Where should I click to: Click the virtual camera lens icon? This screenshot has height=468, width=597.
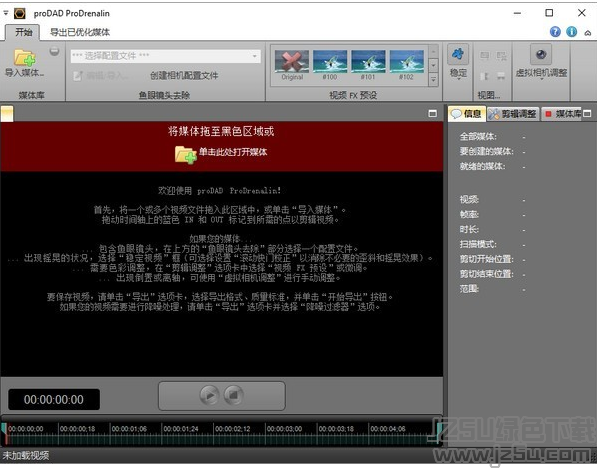[541, 54]
